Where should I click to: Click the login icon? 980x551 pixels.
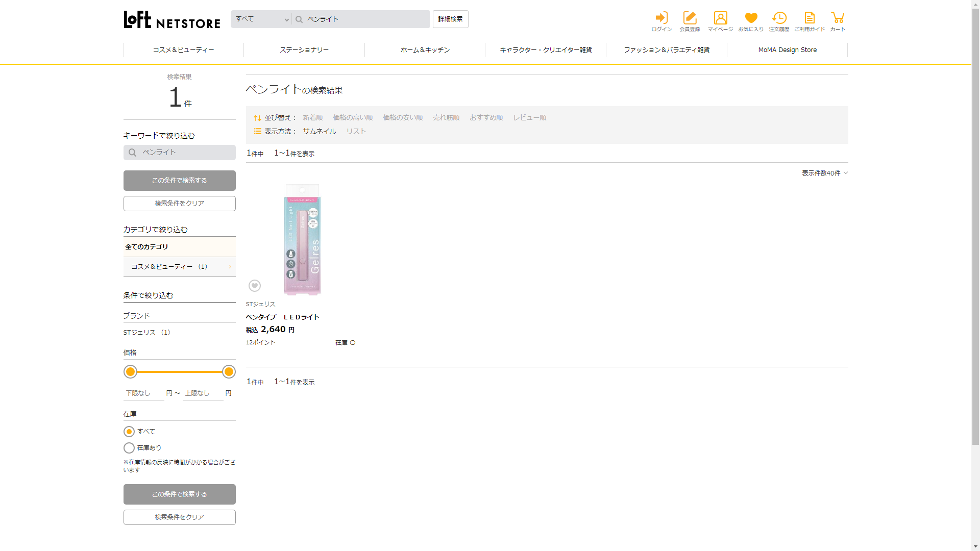[x=661, y=18]
